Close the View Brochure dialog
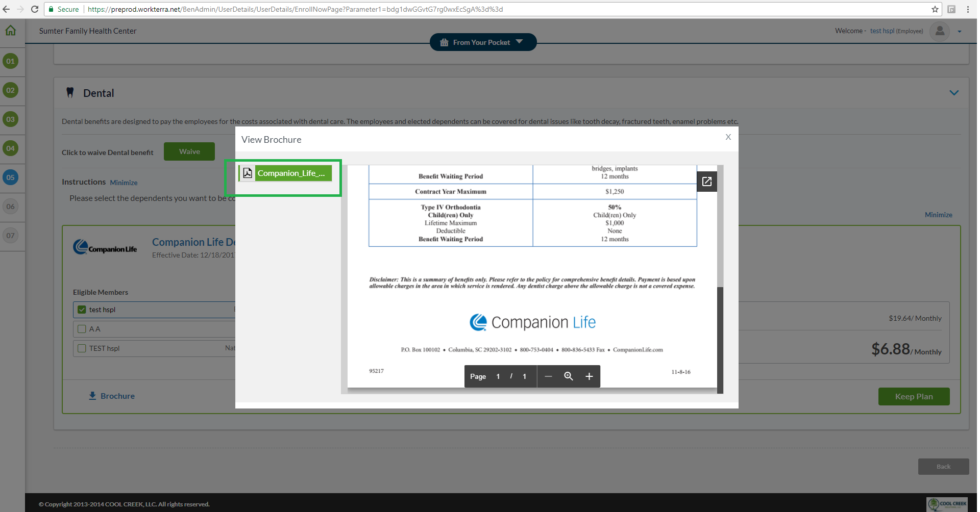980x512 pixels. [x=728, y=137]
